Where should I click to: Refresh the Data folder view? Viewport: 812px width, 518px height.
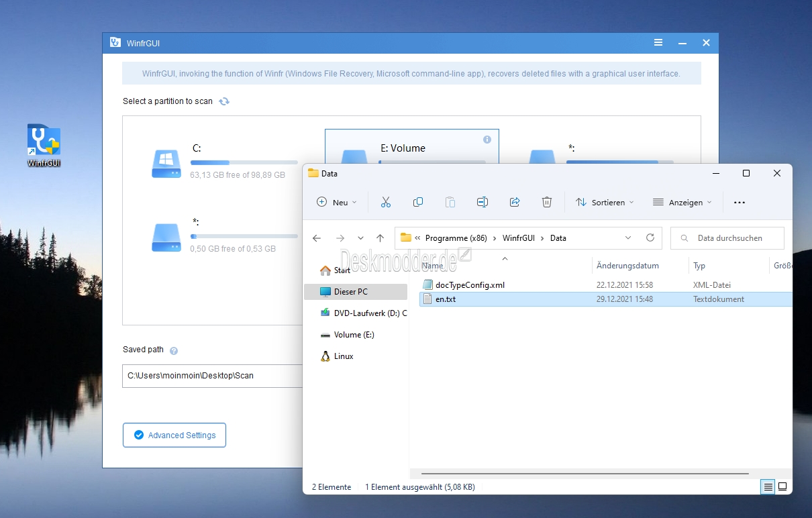click(650, 238)
